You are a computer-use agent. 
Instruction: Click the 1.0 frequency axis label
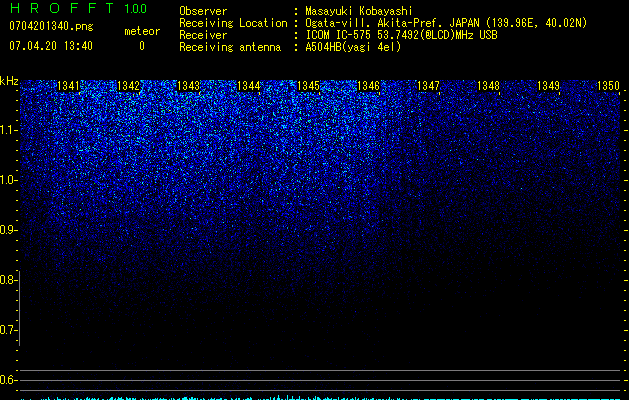(7, 180)
